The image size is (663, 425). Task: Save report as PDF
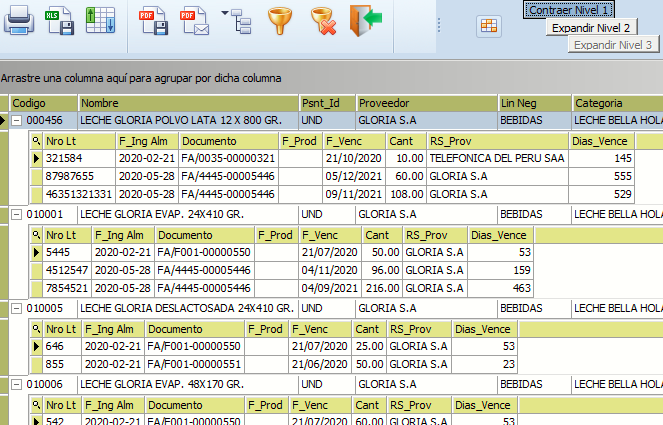coord(151,18)
